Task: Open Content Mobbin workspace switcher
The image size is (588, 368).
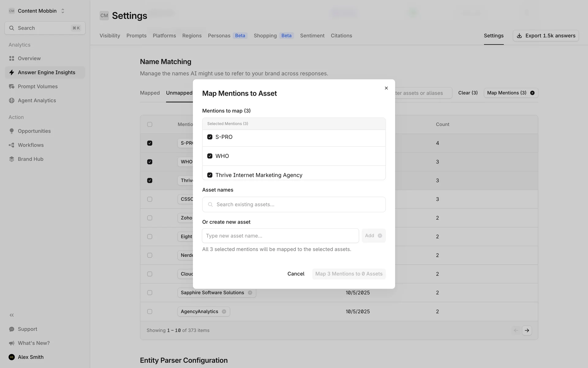Action: [37, 11]
